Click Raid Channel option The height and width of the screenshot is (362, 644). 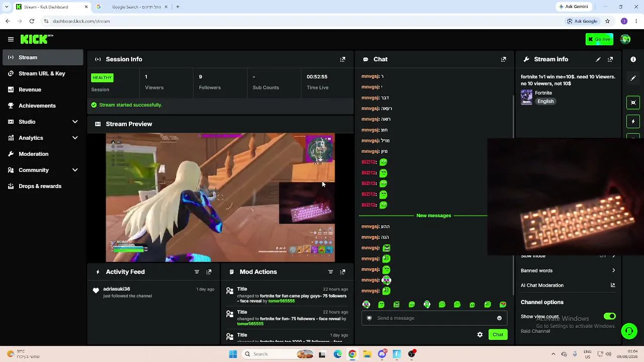(535, 331)
